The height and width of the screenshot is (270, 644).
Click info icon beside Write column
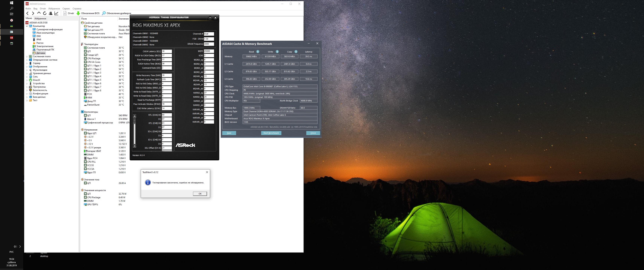(277, 52)
